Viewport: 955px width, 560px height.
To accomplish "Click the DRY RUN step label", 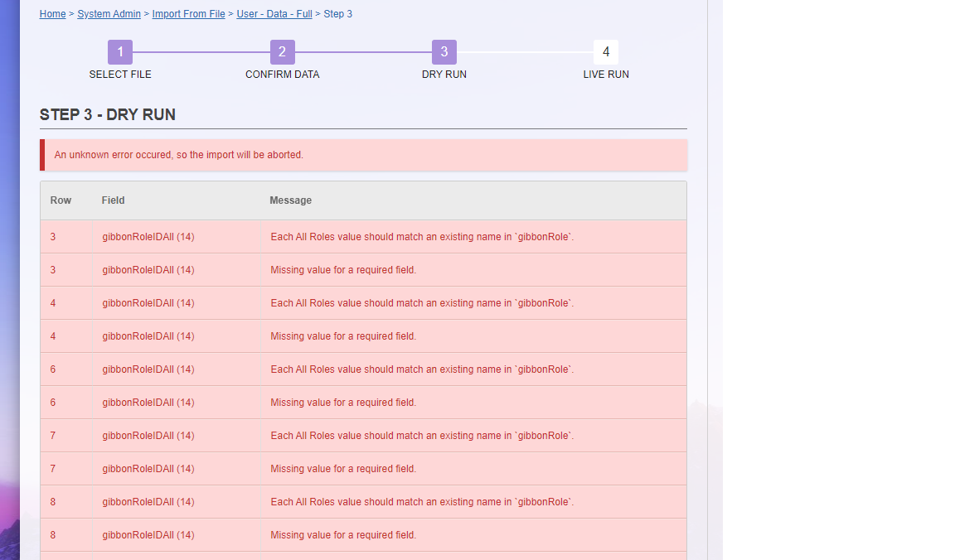I will point(444,75).
